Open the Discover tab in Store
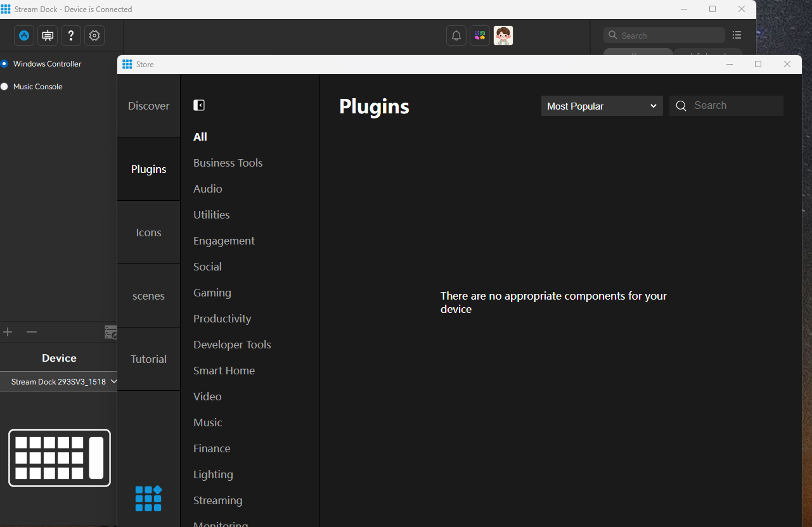812x527 pixels. [x=148, y=106]
